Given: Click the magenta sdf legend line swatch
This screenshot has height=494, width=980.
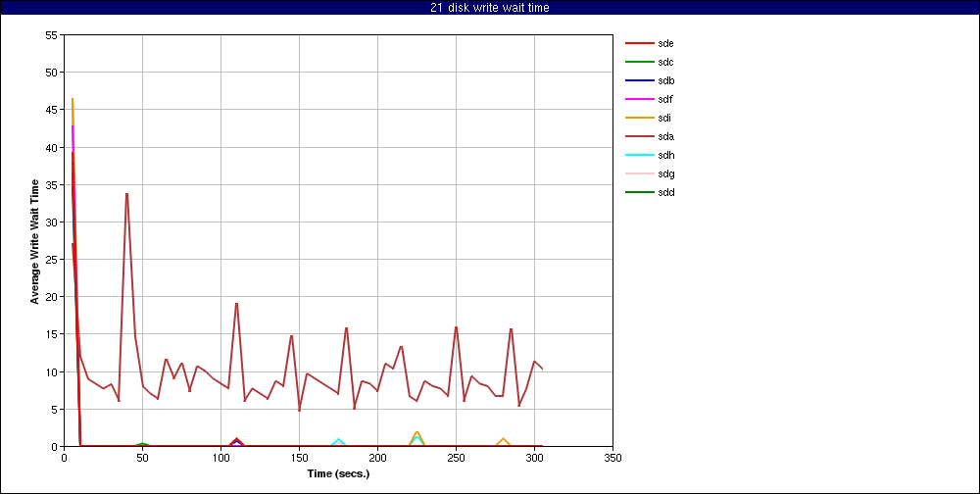Looking at the screenshot, I should click(x=639, y=99).
